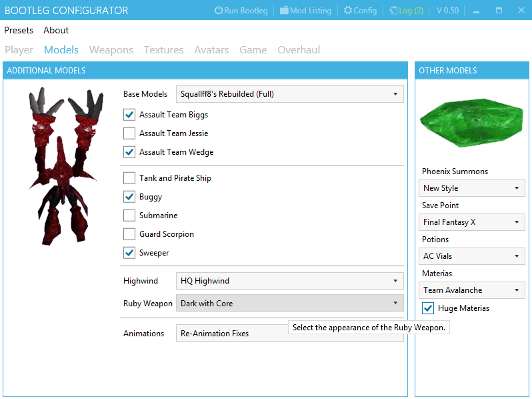Switch to the Weapons tab
Screen dimensions: 532x399
[x=111, y=50]
